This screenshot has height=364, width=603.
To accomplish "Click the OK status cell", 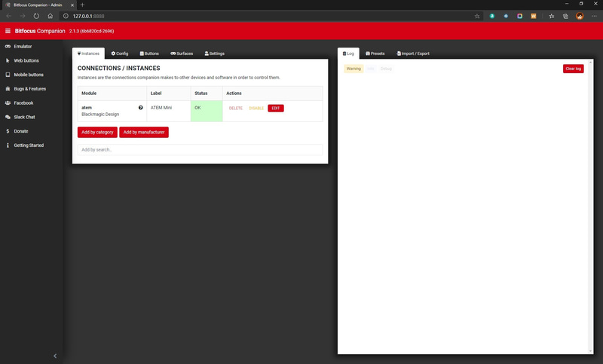I will coord(207,111).
